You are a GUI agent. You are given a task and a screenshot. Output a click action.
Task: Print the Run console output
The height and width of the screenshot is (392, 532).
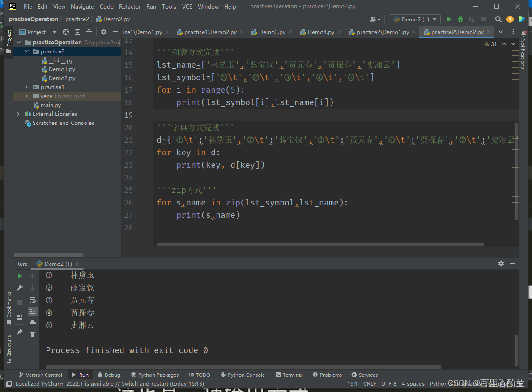coord(33,323)
